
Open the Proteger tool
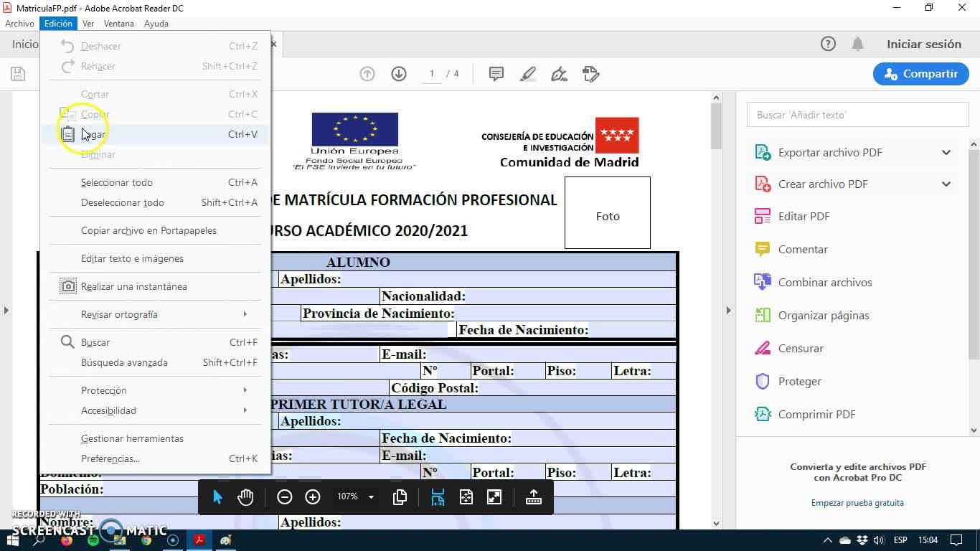point(799,381)
